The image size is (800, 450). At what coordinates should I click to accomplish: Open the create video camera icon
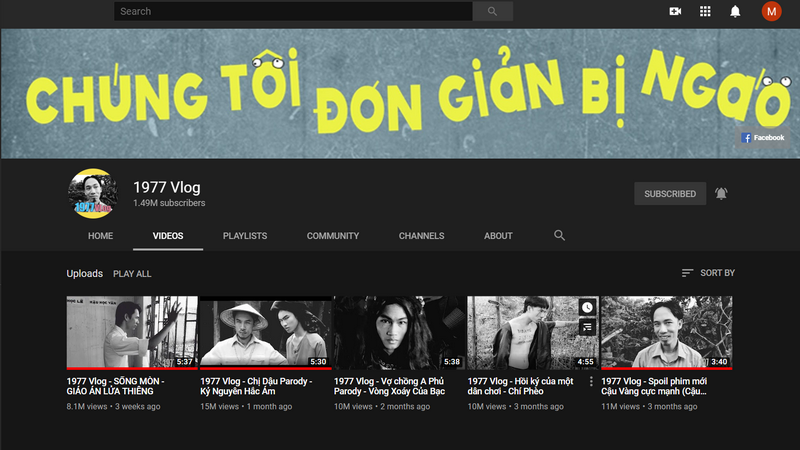point(675,11)
